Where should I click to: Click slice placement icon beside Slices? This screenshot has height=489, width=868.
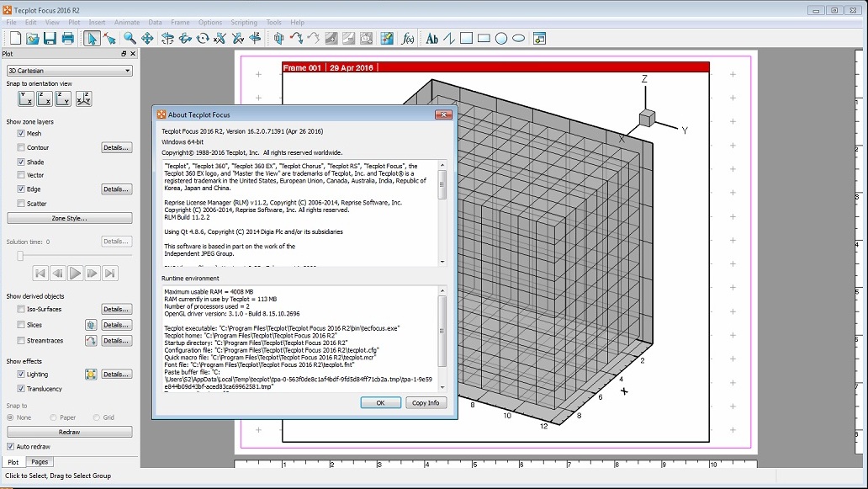[91, 325]
